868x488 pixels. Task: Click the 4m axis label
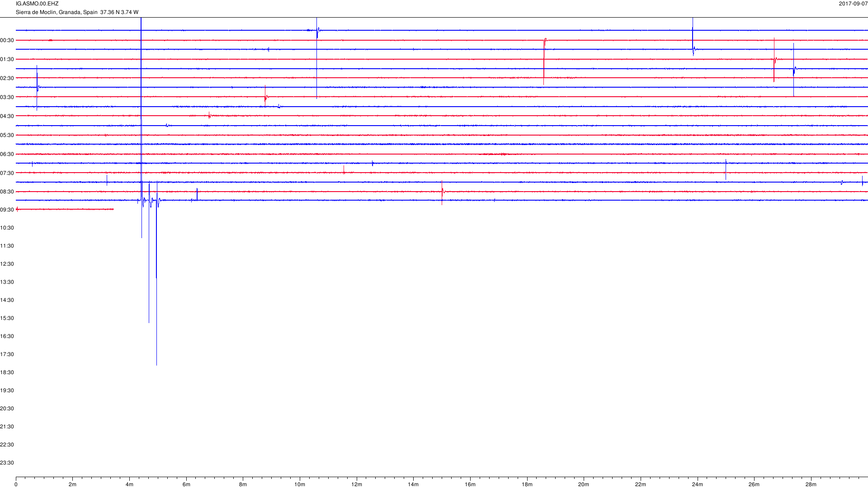129,485
